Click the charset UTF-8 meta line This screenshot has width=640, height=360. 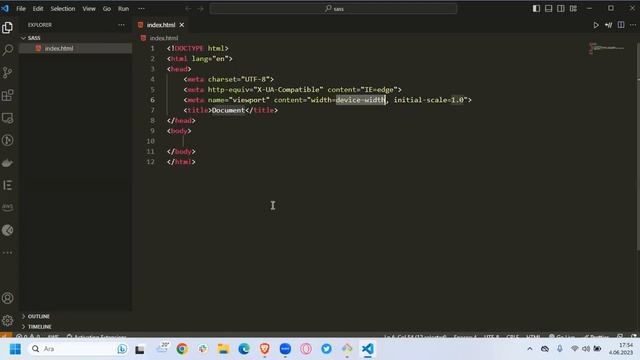[x=229, y=79]
